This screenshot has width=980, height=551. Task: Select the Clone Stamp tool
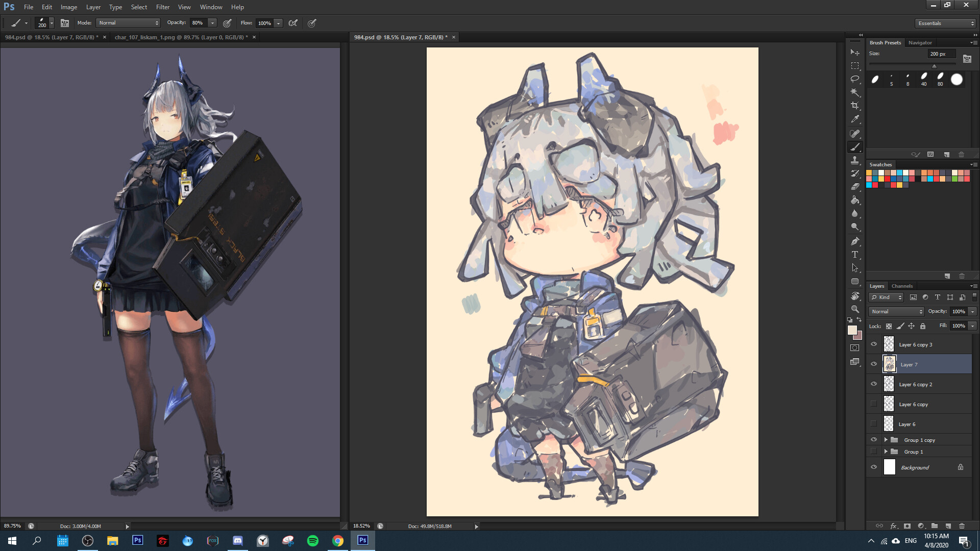(855, 160)
